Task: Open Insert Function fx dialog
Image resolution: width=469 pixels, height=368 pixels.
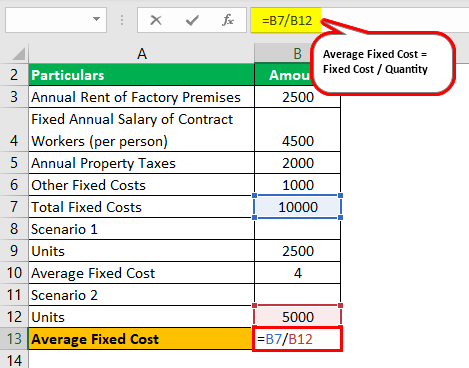Action: coord(228,20)
